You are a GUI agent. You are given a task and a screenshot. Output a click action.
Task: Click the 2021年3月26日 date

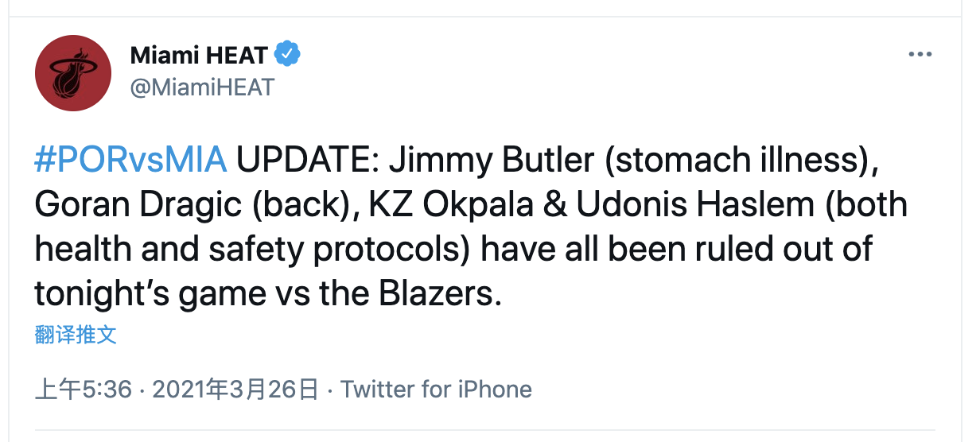click(235, 390)
